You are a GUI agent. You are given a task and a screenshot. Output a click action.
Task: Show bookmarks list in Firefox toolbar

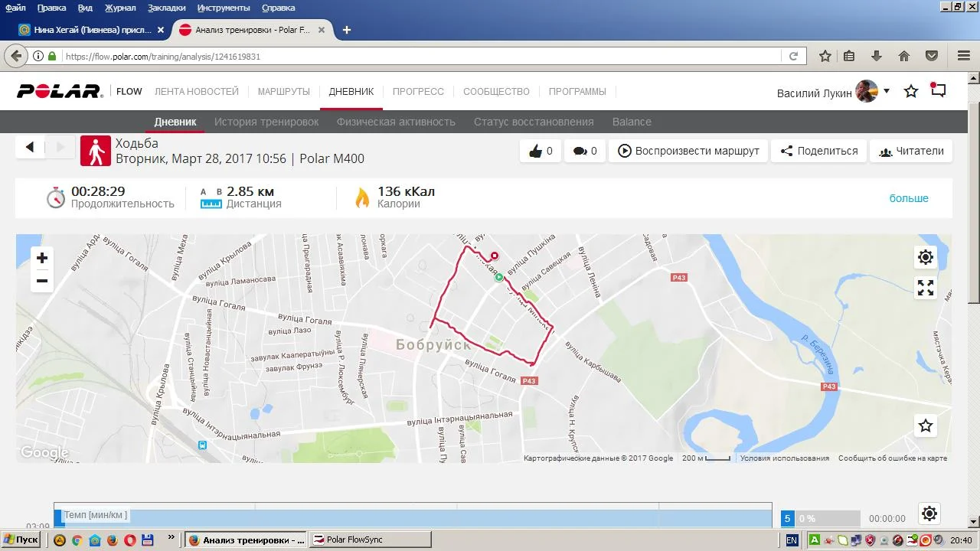pos(849,56)
